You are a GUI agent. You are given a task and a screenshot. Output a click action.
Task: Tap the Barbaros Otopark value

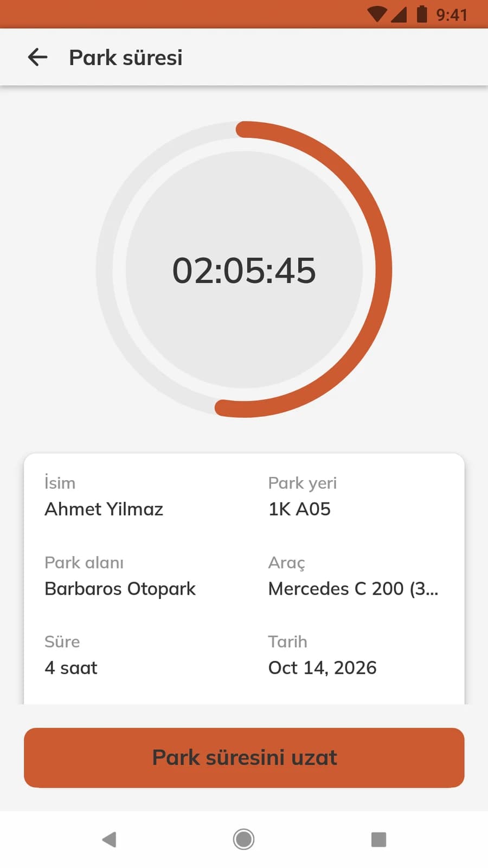(120, 589)
